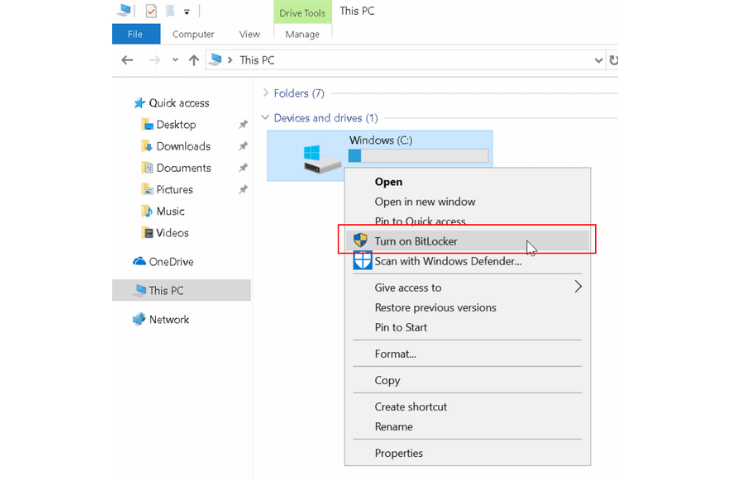Screen dimensions: 730x480
Task: Click the This PC address bar field
Action: [x=405, y=60]
